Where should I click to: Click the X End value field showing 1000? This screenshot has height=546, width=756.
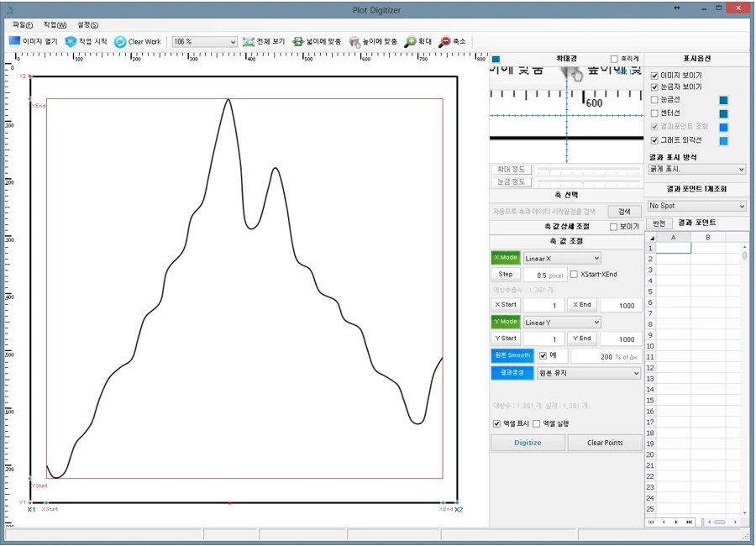(621, 305)
